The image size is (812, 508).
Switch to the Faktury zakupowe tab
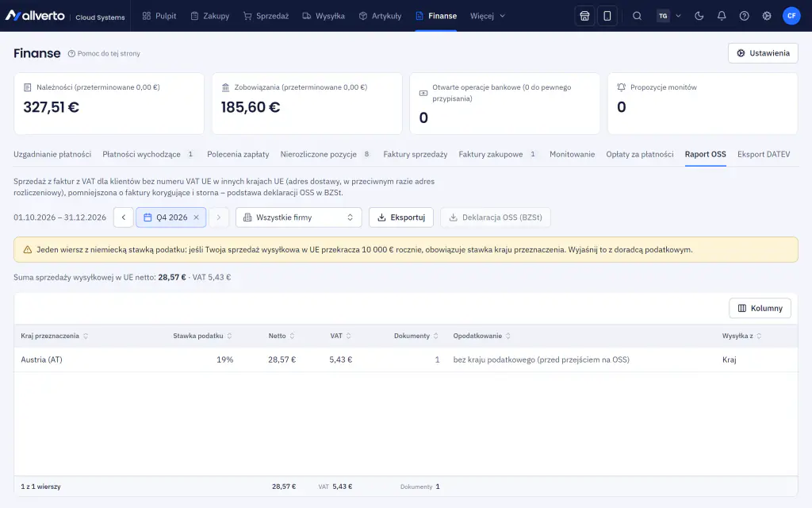(498, 155)
